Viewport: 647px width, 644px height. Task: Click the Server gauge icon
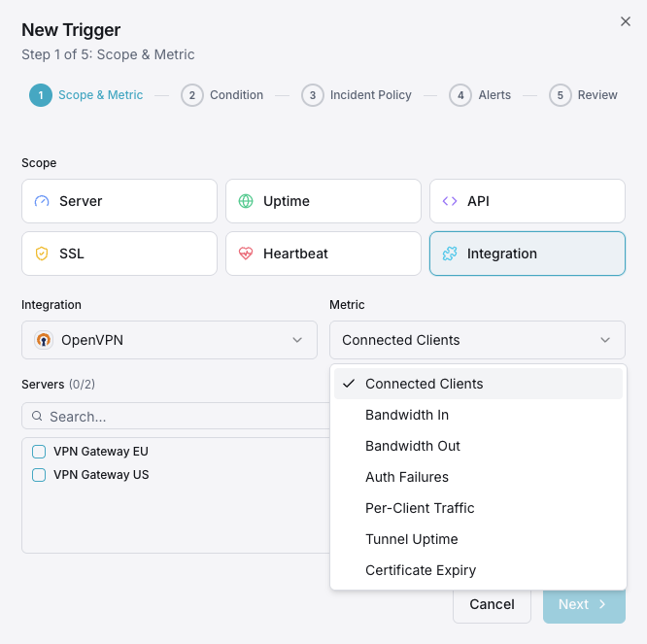point(41,201)
